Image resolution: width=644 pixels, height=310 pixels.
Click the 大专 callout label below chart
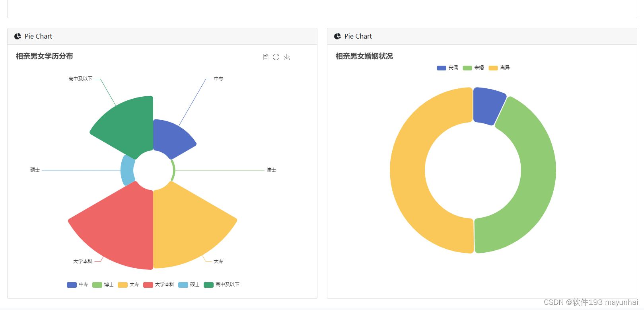pyautogui.click(x=218, y=261)
